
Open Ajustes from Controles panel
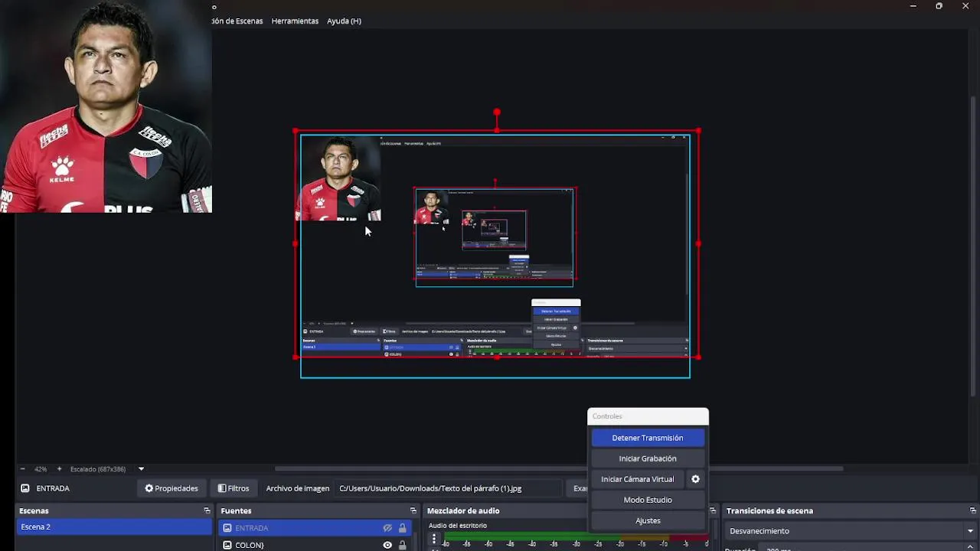648,520
